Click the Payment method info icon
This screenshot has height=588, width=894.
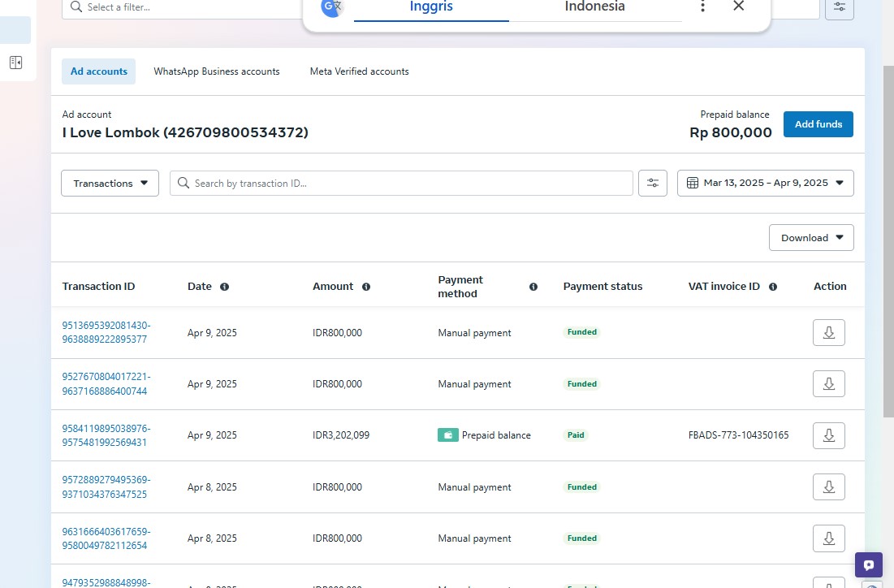click(533, 287)
